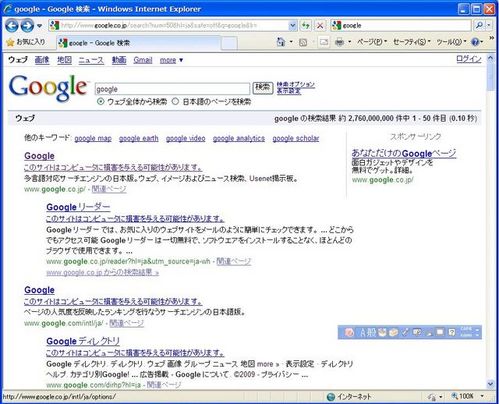Open the Google ディレクトリ result title
This screenshot has height=404, width=499.
[83, 341]
